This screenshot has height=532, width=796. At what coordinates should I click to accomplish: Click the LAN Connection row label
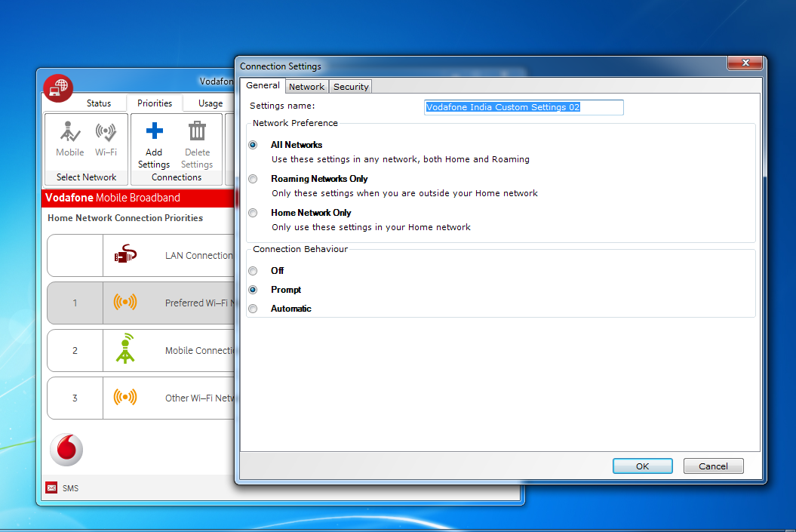[199, 256]
